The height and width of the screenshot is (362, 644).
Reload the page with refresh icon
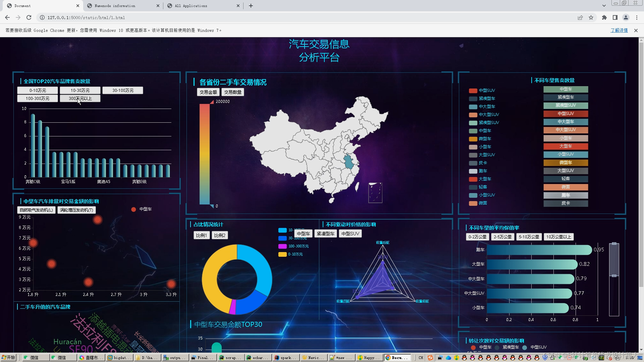[x=29, y=17]
